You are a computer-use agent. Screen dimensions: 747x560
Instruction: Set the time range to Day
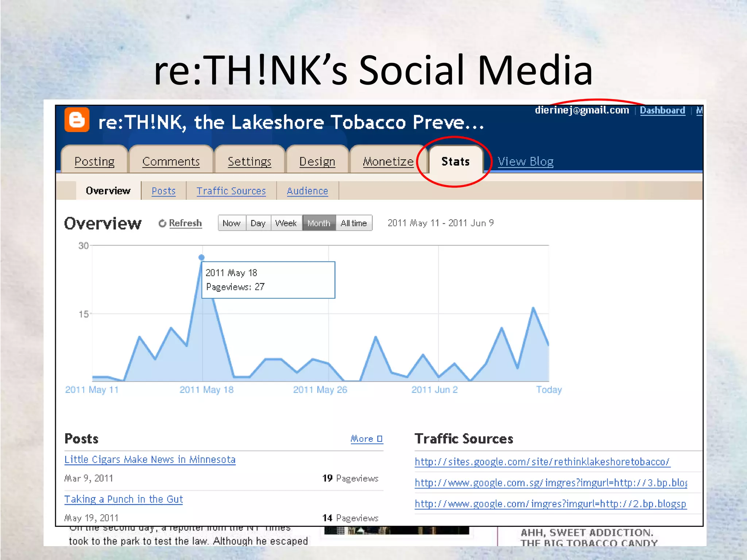coord(258,223)
